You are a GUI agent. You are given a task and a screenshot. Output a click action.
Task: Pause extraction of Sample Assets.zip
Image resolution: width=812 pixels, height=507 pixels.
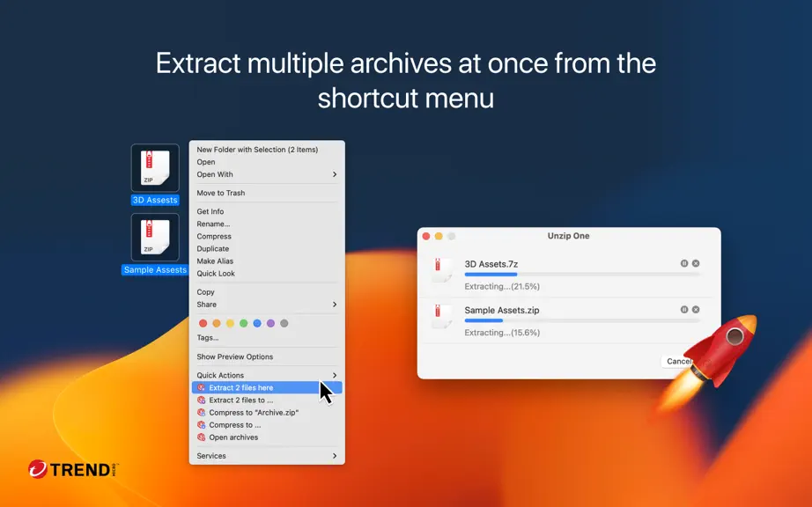684,309
